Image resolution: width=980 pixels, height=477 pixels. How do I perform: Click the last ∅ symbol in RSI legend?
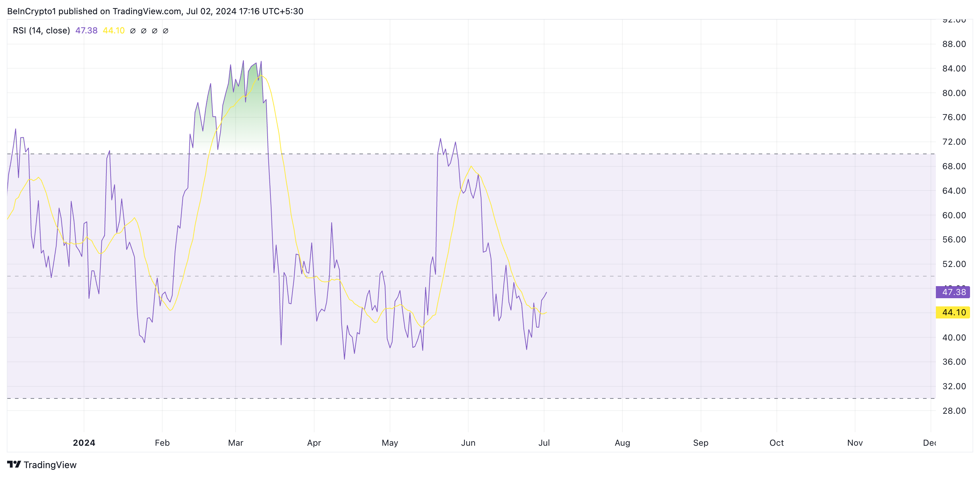point(165,31)
